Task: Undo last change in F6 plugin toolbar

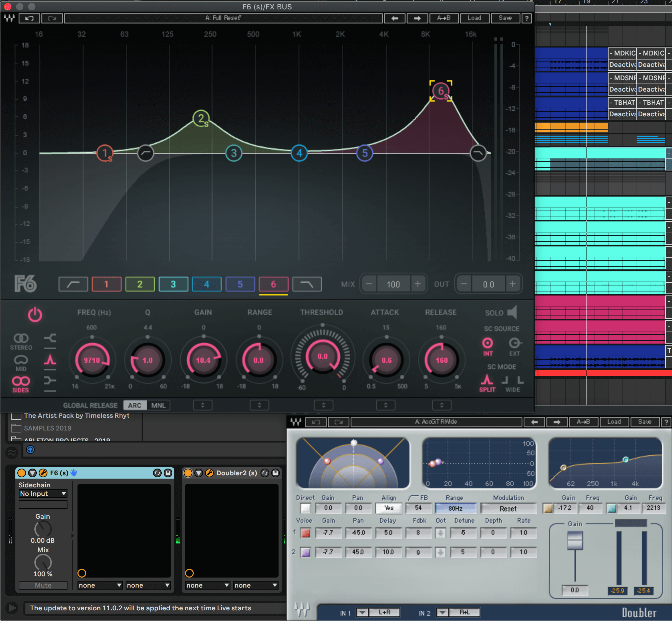Action: click(29, 18)
